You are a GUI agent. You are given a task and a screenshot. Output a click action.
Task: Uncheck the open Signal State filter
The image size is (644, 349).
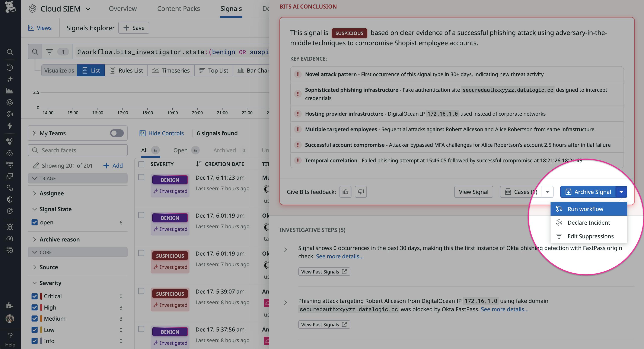click(35, 222)
